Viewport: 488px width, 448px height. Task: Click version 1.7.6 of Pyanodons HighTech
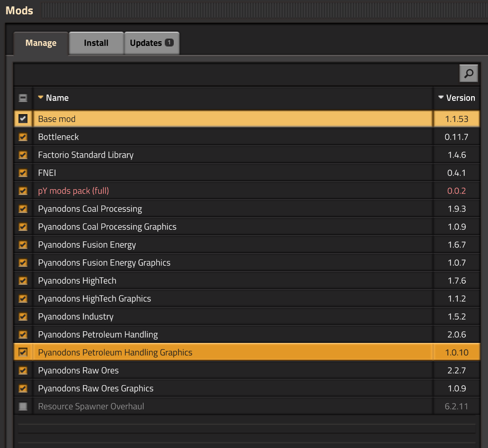tap(456, 281)
